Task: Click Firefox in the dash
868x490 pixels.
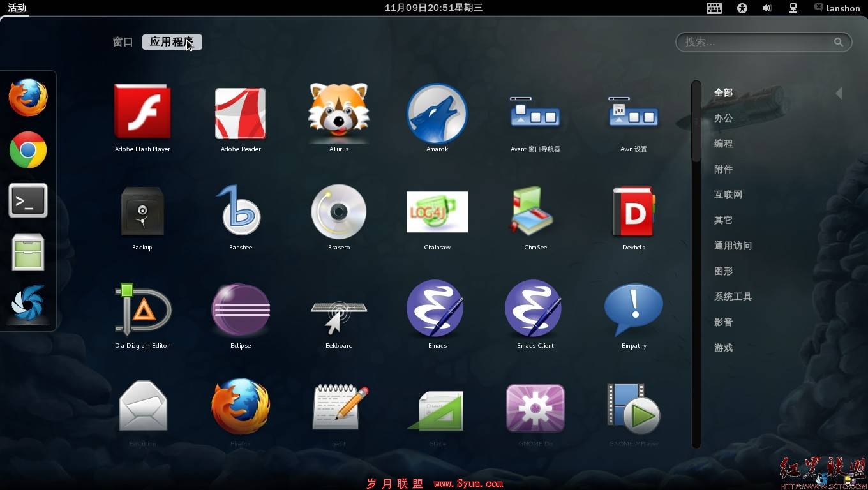Action: pos(28,98)
